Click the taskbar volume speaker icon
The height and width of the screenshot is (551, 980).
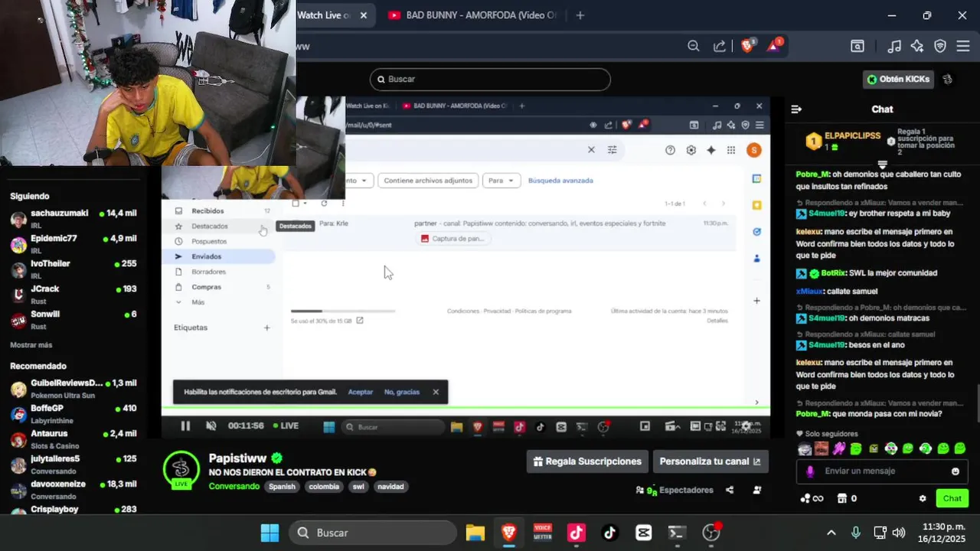899,533
